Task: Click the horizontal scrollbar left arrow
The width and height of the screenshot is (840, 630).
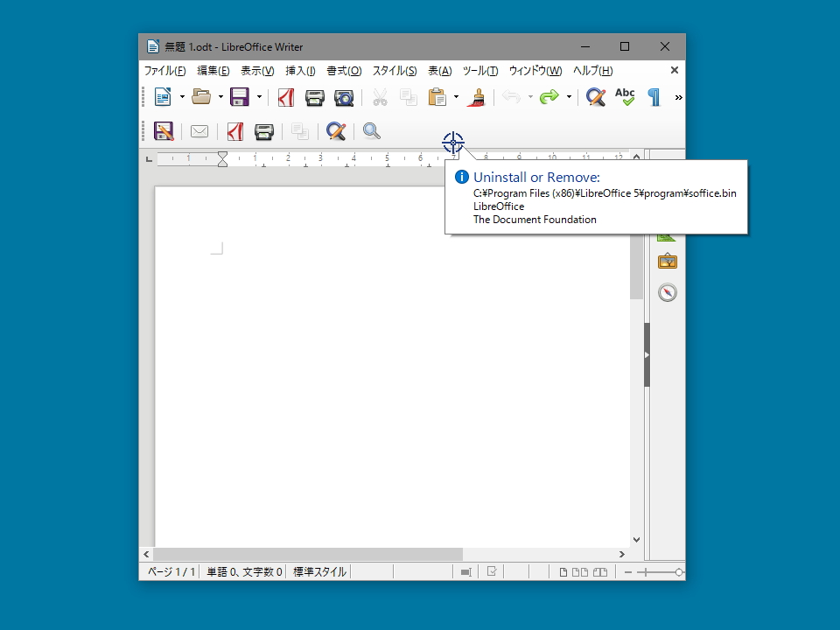Action: (x=146, y=554)
